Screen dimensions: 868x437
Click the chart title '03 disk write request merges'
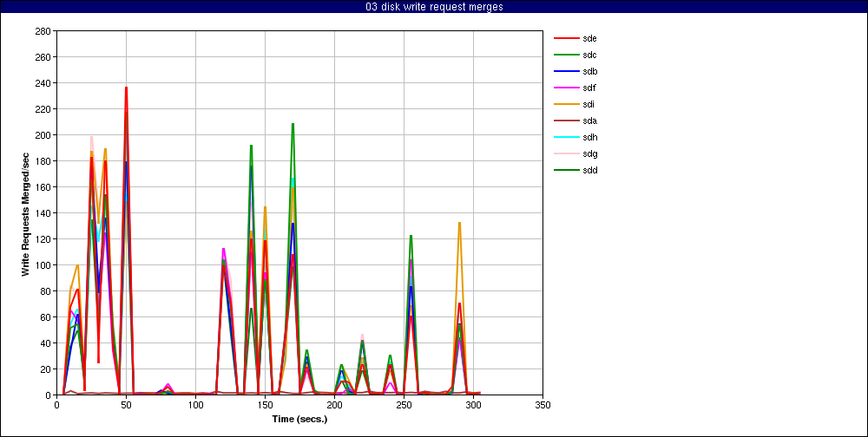[434, 7]
